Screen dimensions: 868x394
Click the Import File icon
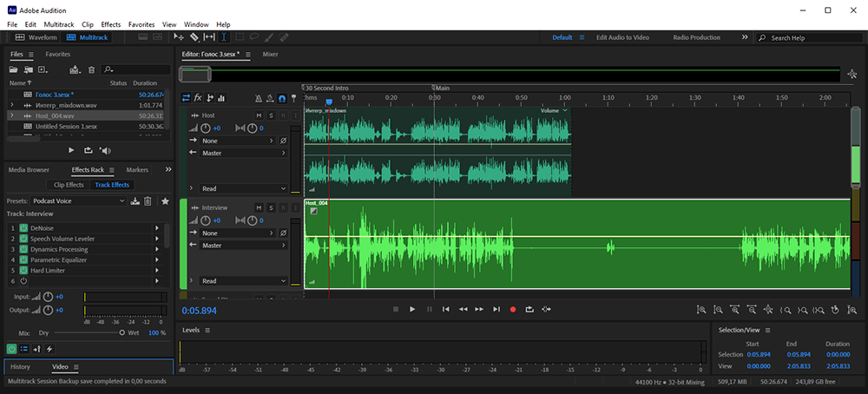point(28,69)
